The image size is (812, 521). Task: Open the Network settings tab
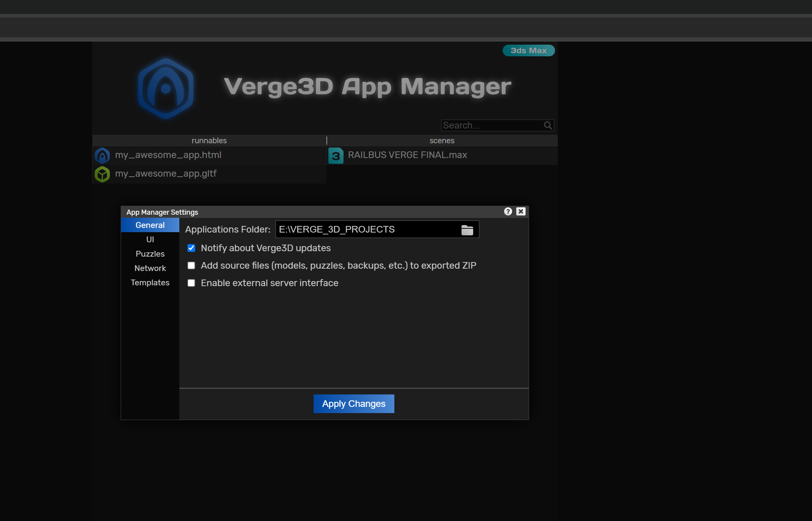click(150, 268)
